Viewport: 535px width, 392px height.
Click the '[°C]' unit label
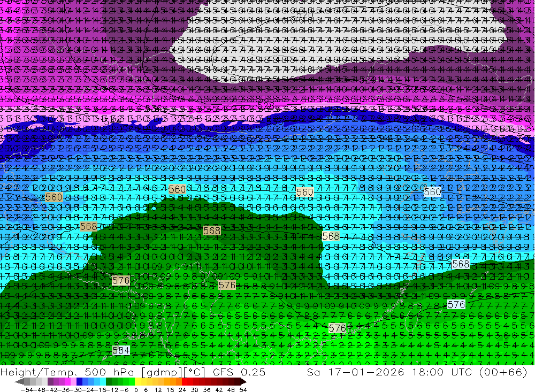[194, 372]
